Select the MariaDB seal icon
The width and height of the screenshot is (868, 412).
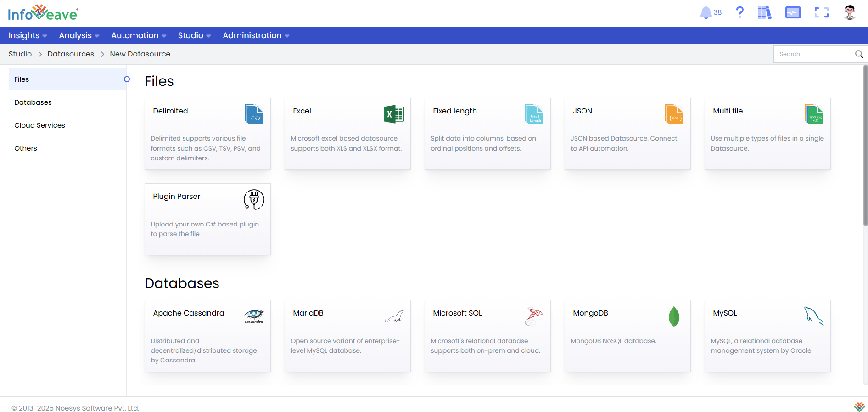tap(394, 316)
